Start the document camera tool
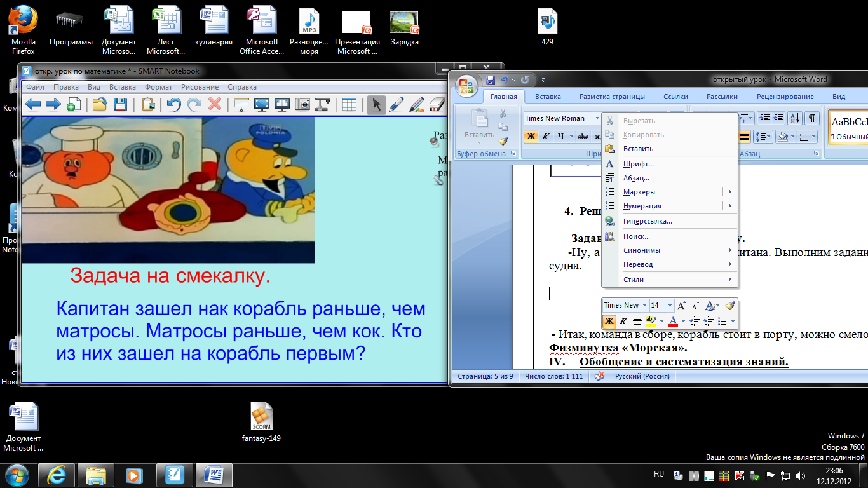This screenshot has height=488, width=868. point(323,104)
